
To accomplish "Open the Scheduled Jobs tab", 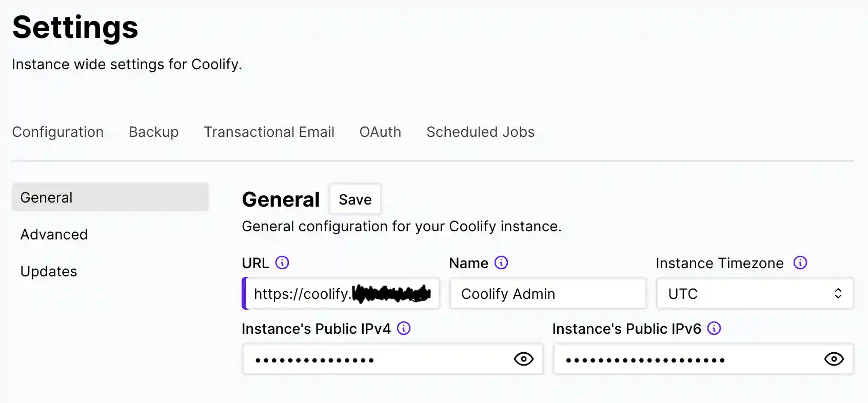I will pyautogui.click(x=480, y=132).
